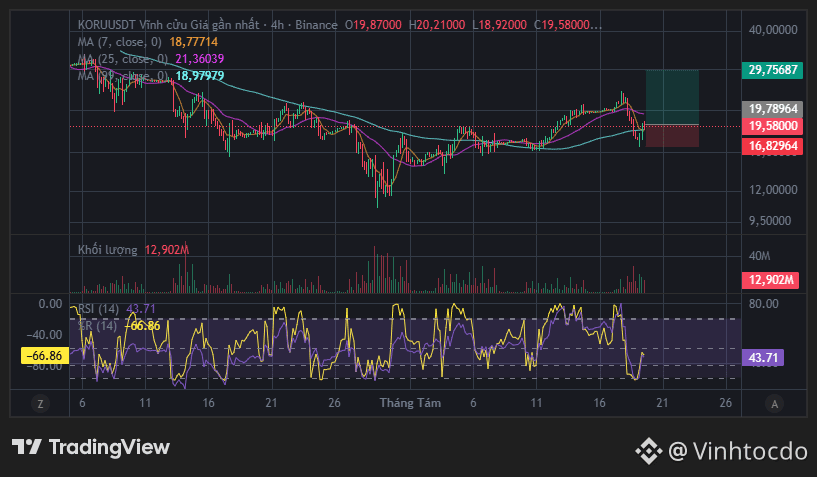Select the MA 25 value 21,36039
This screenshot has height=477, width=817.
pos(200,58)
